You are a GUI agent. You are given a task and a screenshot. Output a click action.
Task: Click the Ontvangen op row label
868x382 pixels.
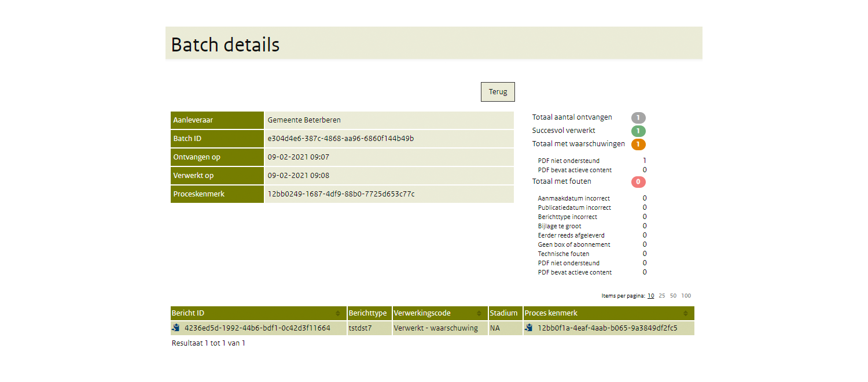coord(217,157)
